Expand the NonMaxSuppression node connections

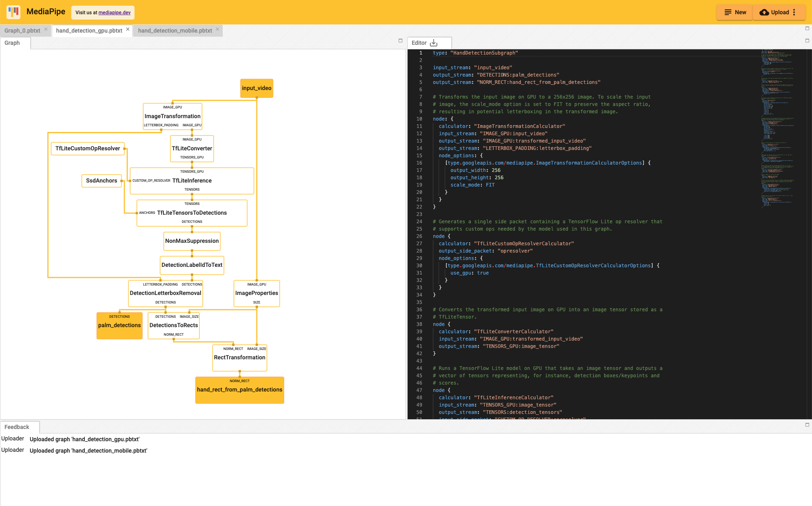(x=191, y=240)
